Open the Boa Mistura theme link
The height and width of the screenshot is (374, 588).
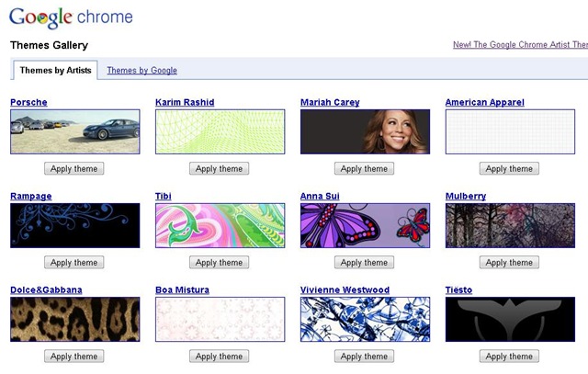coord(182,289)
